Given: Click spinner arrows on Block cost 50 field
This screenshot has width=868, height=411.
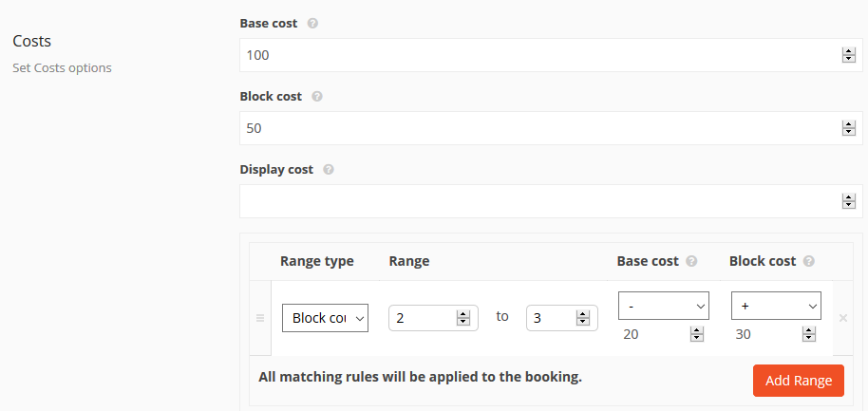Looking at the screenshot, I should (x=849, y=128).
